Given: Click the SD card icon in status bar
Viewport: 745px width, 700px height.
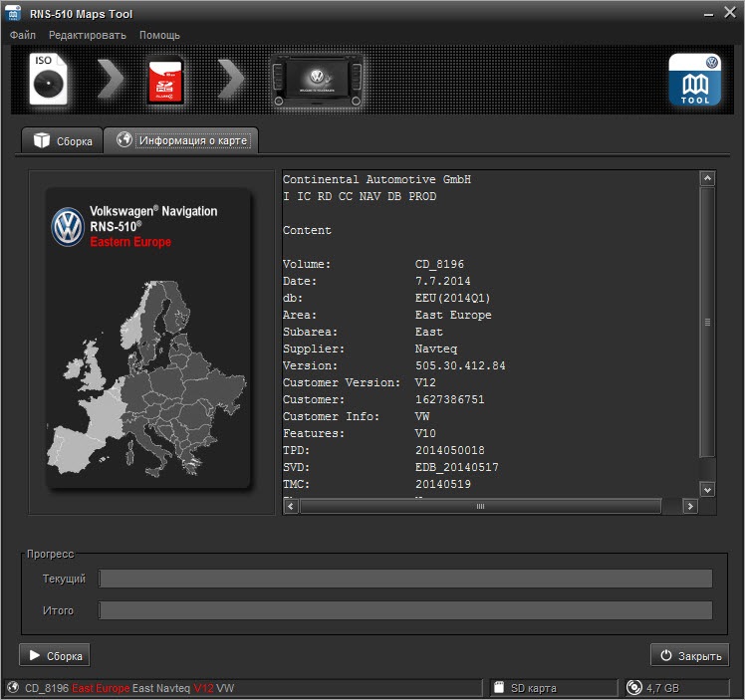Looking at the screenshot, I should pos(499,688).
